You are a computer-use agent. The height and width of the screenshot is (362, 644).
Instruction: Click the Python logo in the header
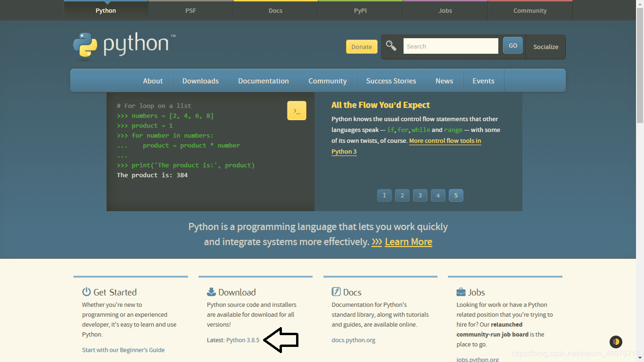(x=124, y=46)
